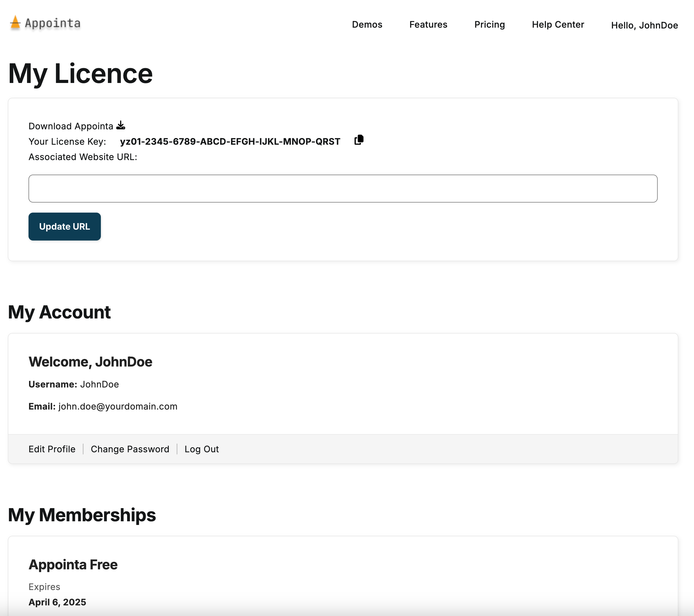Open the Hello, JohnDoe account menu
Image resolution: width=694 pixels, height=616 pixels.
(644, 25)
